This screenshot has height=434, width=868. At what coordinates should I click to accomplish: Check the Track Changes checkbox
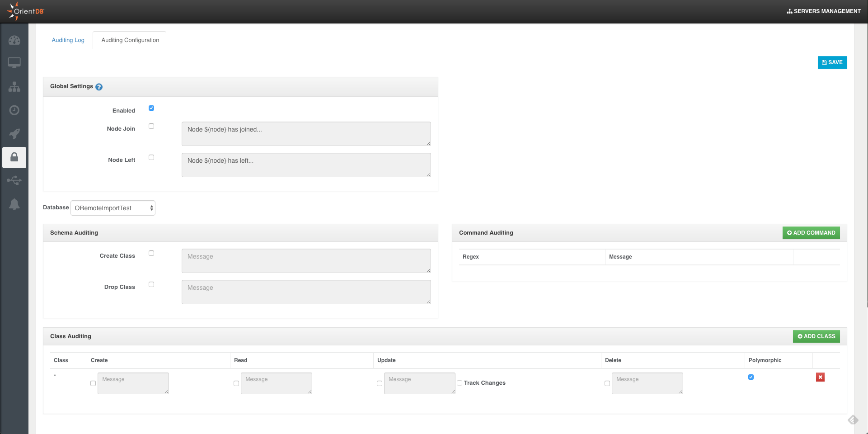click(x=460, y=383)
